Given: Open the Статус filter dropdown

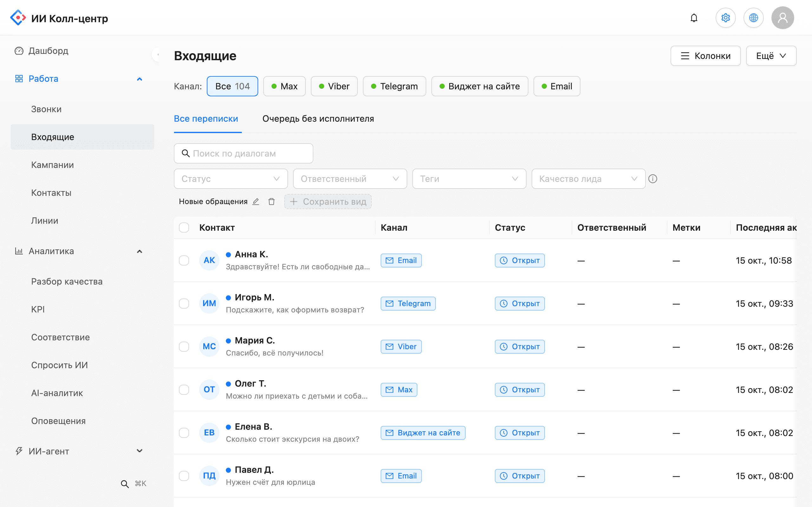Looking at the screenshot, I should 231,179.
